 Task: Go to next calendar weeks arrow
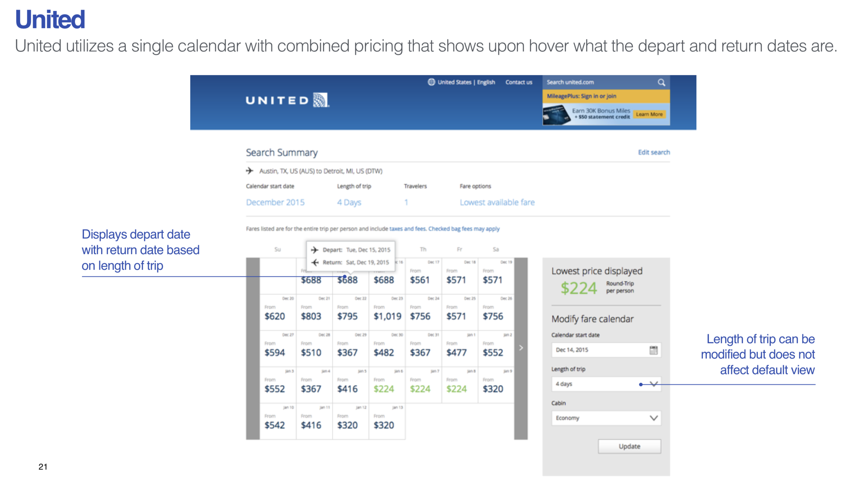coord(521,348)
